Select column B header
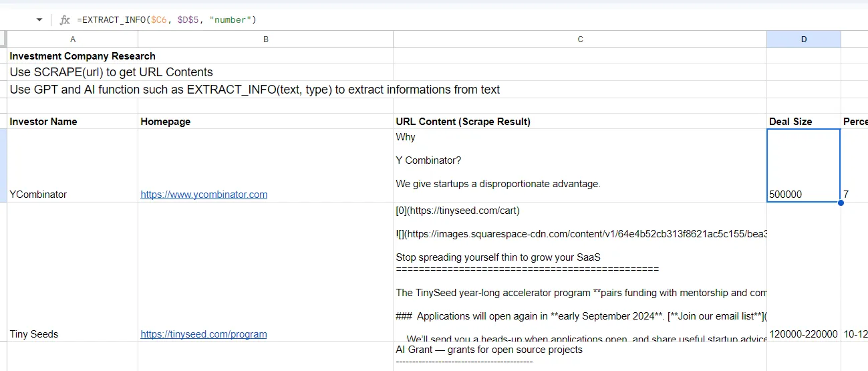Screen dimensions: 868x371 [265, 39]
